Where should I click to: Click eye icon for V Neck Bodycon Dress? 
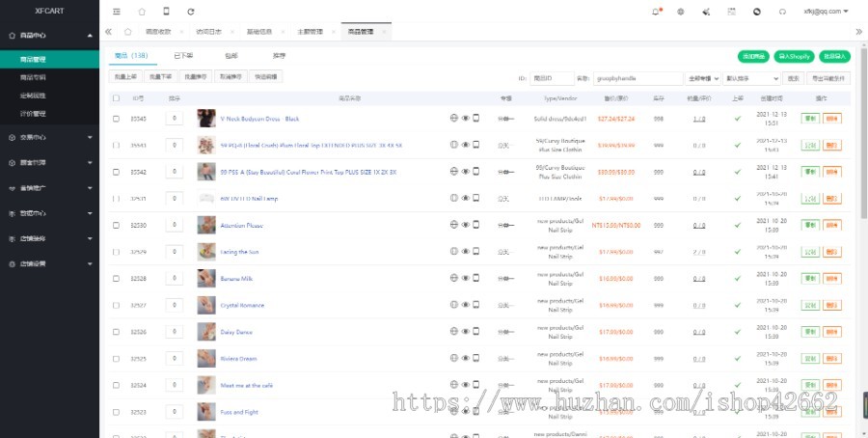click(x=466, y=118)
